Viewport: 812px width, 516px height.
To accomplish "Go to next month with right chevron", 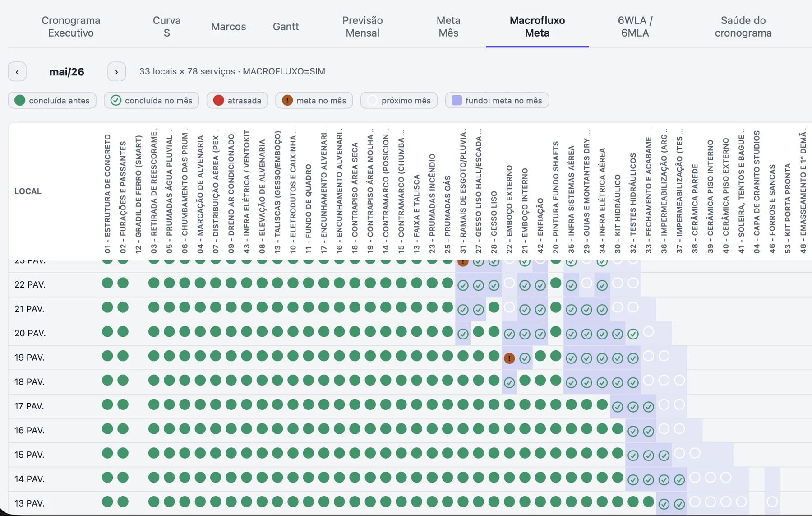I will 116,72.
